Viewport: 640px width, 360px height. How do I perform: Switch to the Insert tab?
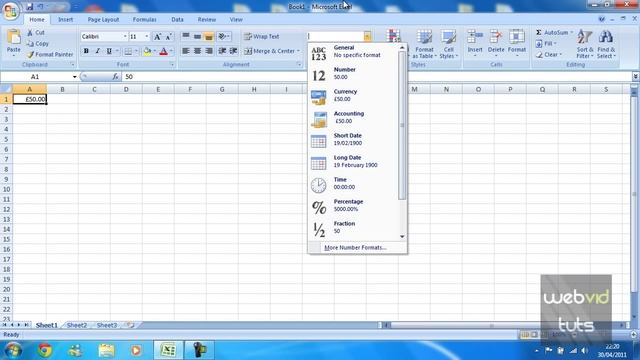point(65,20)
